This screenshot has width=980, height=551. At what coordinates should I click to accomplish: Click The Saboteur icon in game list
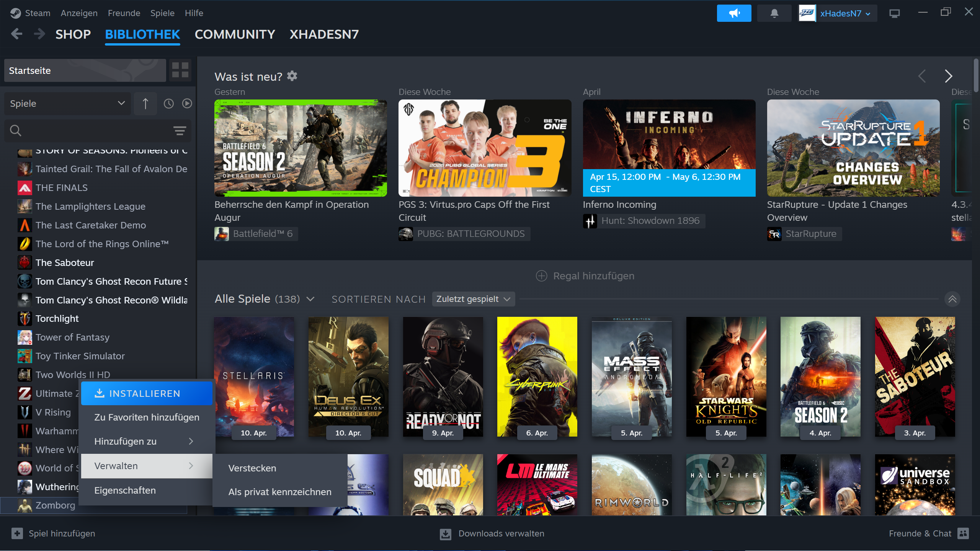[x=25, y=262]
